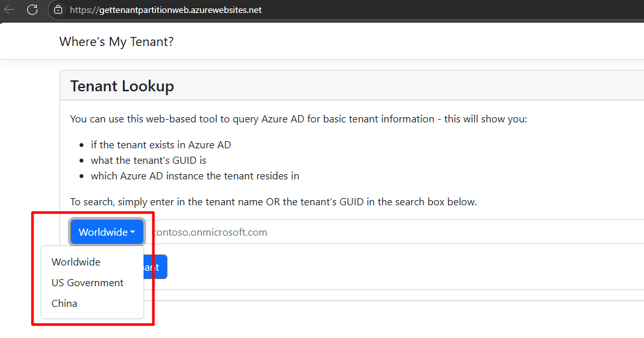This screenshot has height=338, width=644.
Task: Click the site info lock icon
Action: (58, 10)
